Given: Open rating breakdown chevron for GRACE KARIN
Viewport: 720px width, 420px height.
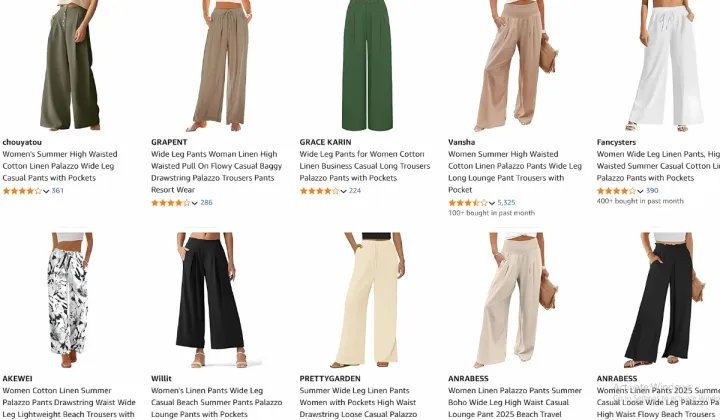Looking at the screenshot, I should [343, 191].
